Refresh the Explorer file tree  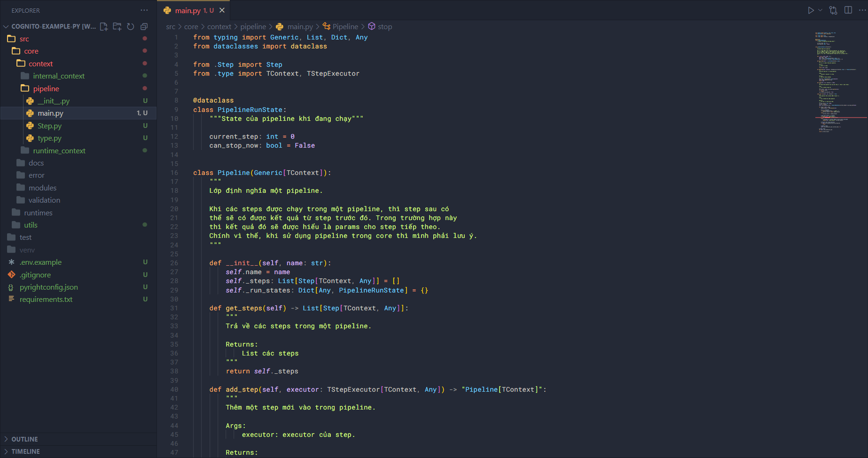pyautogui.click(x=131, y=27)
